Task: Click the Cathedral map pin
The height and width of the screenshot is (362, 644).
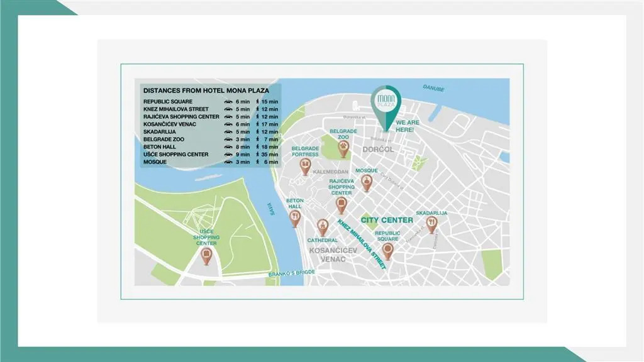Action: click(x=323, y=227)
